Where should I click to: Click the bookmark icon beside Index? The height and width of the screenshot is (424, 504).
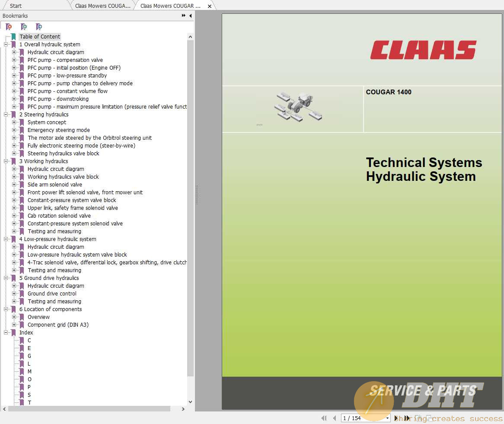point(13,333)
